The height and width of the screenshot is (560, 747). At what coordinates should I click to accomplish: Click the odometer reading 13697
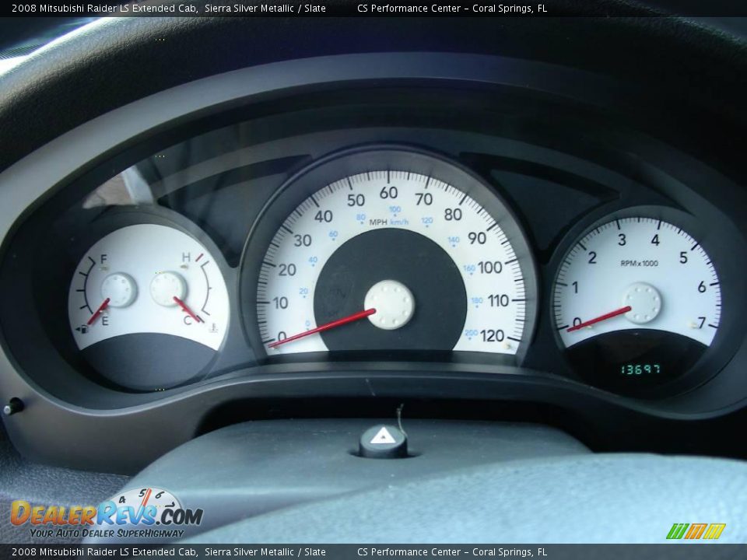(x=640, y=369)
